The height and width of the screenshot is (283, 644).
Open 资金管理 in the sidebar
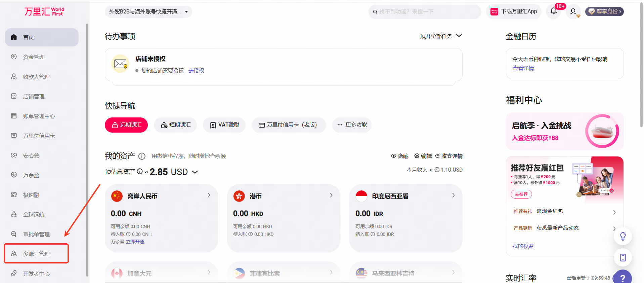point(34,57)
